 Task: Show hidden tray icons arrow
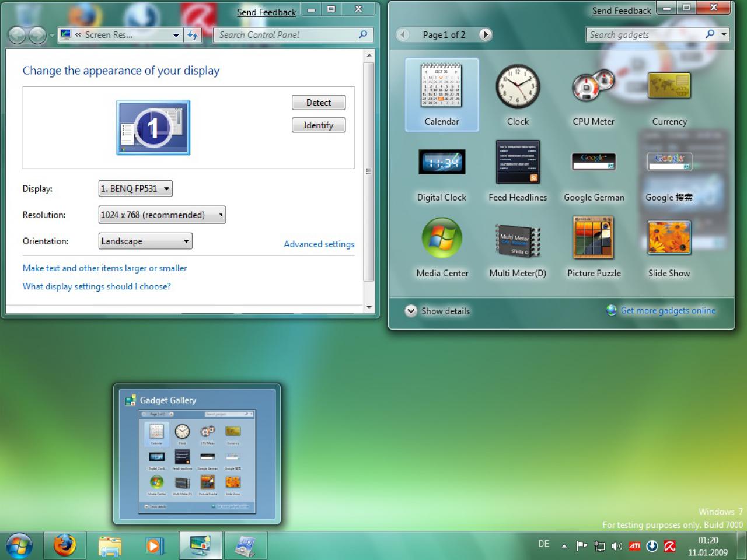[x=564, y=546]
